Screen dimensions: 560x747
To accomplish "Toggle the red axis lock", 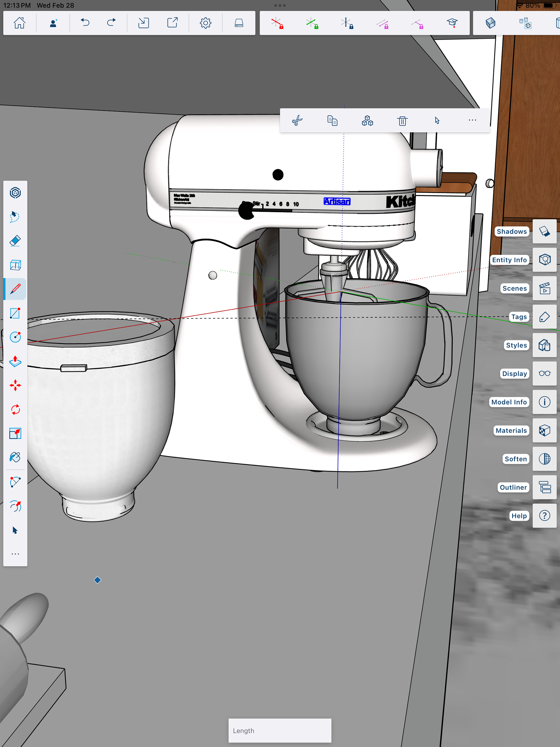I will pyautogui.click(x=277, y=23).
